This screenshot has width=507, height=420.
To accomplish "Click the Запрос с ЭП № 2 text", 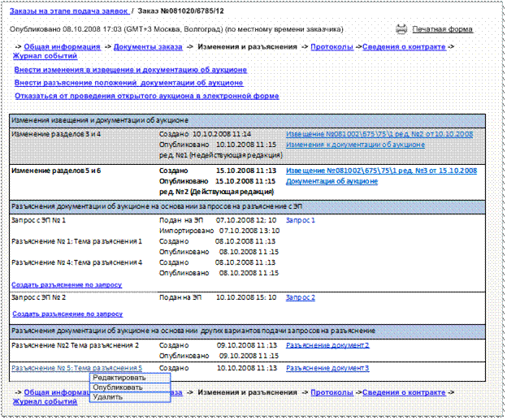I will pyautogui.click(x=38, y=297).
